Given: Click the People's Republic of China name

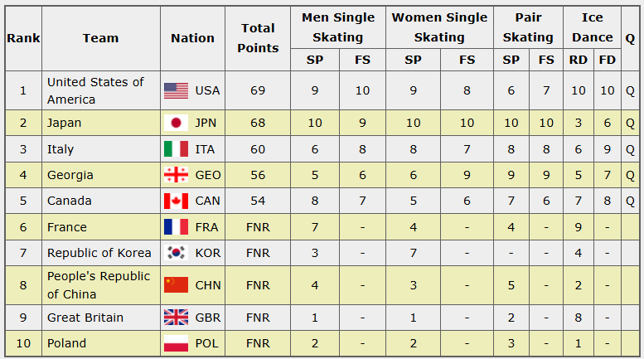Looking at the screenshot, I should [x=99, y=285].
